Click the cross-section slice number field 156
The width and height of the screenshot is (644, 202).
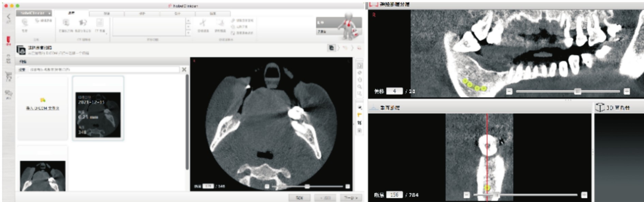coord(394,195)
